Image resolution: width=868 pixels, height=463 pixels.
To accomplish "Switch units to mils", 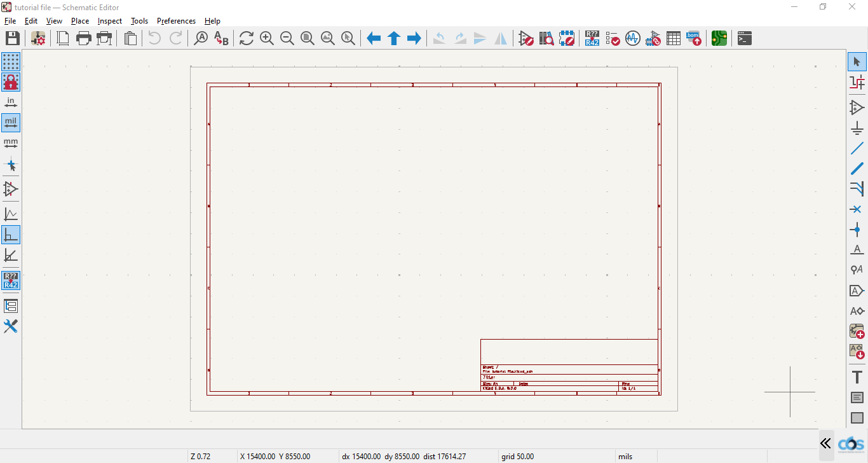I will click(11, 123).
